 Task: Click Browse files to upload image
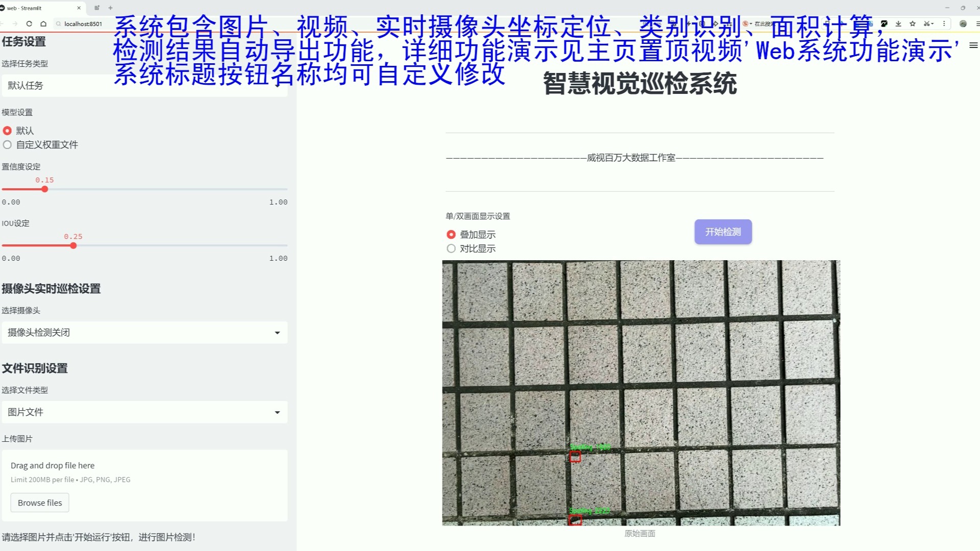pyautogui.click(x=40, y=503)
